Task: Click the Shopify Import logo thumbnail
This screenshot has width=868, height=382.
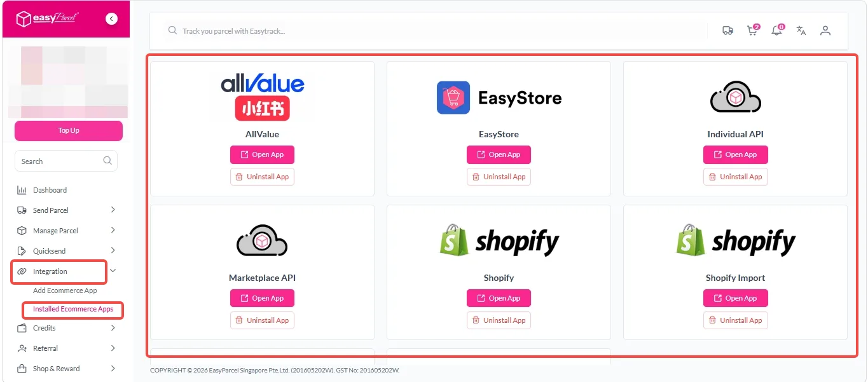Action: click(x=735, y=240)
